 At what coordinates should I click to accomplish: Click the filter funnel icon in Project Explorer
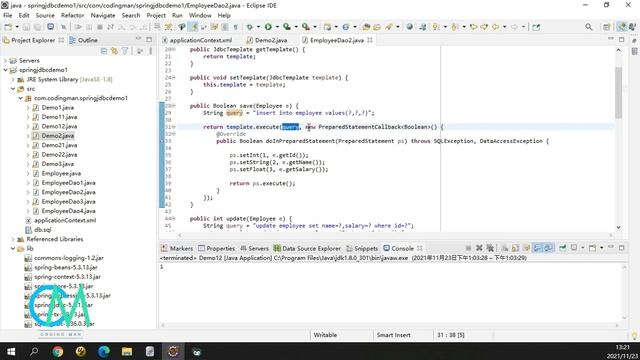tap(125, 51)
